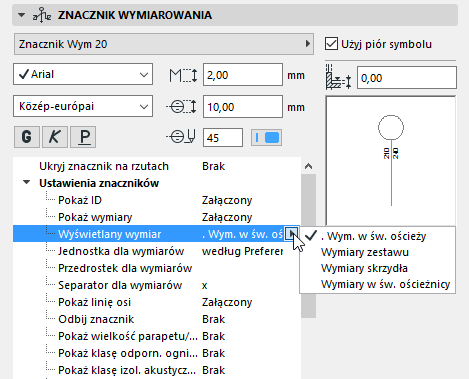The image size is (469, 379).
Task: Select Odbij znacznik row
Action: [x=157, y=319]
